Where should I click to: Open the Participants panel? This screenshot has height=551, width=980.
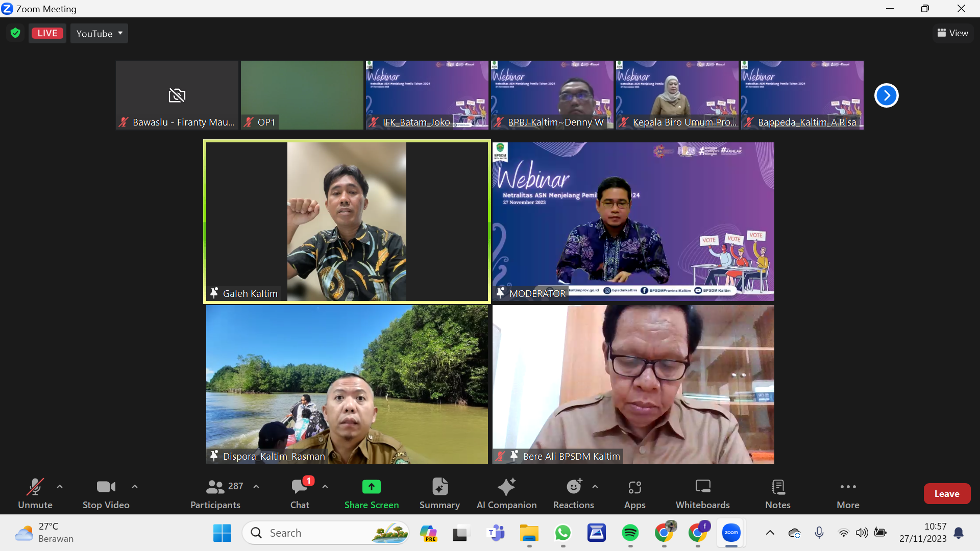pos(215,492)
